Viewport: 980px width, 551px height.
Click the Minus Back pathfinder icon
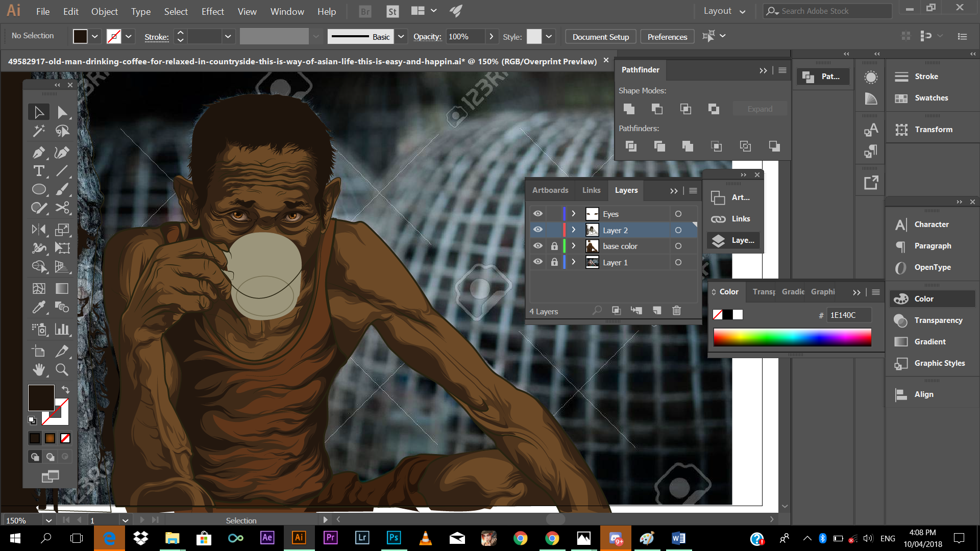pyautogui.click(x=774, y=146)
